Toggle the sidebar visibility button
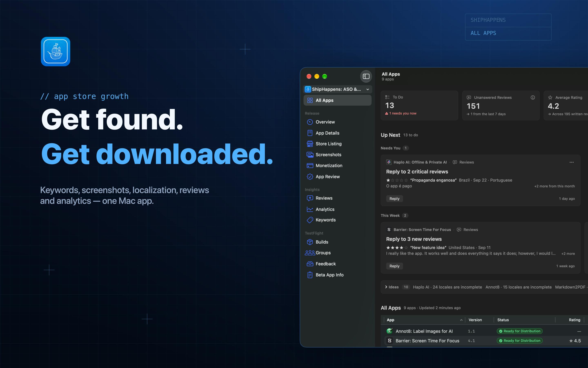 (366, 76)
